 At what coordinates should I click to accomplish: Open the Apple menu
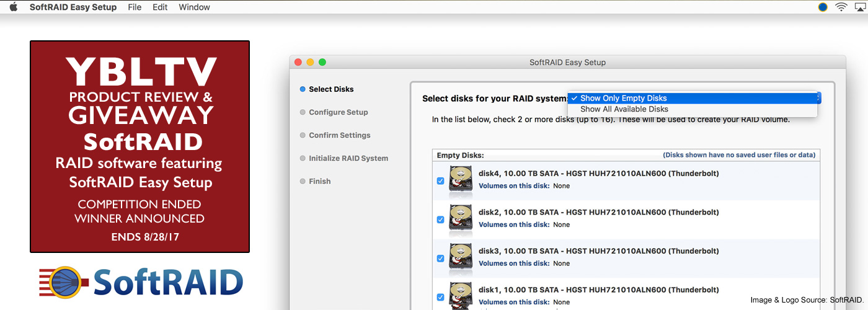[13, 7]
